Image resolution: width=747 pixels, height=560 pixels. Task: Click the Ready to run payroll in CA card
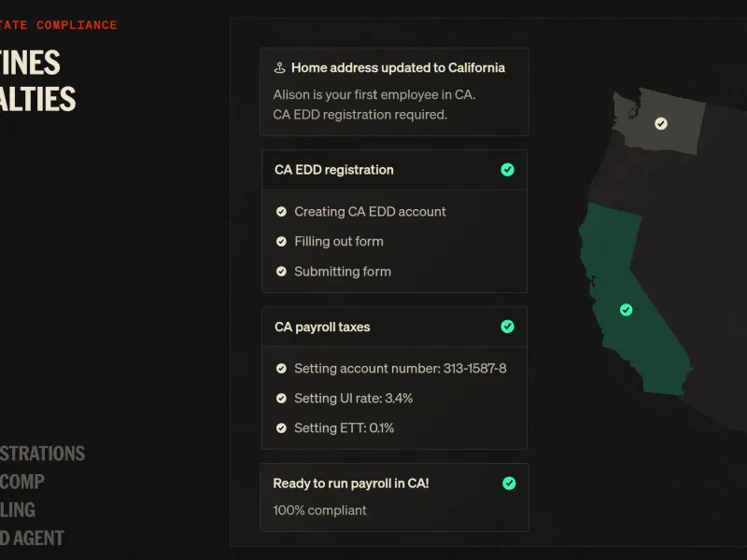click(x=394, y=497)
